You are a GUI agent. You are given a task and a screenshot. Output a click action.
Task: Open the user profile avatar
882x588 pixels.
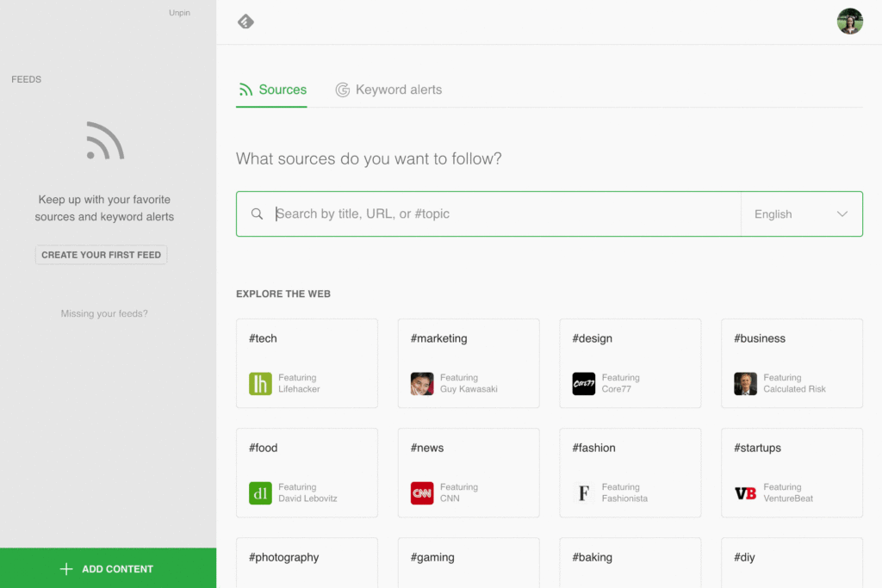(x=850, y=22)
